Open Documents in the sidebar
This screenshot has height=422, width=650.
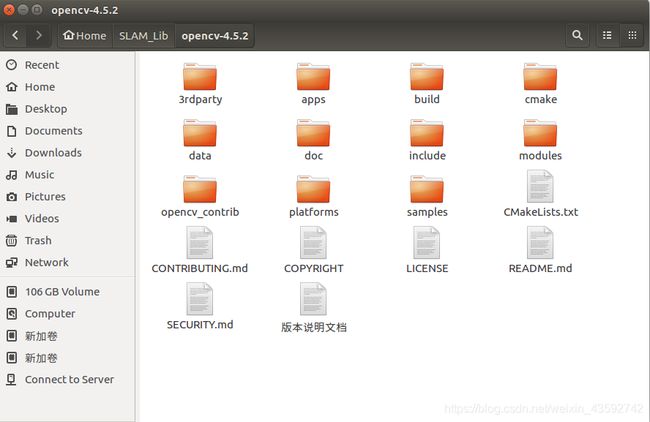[x=67, y=131]
